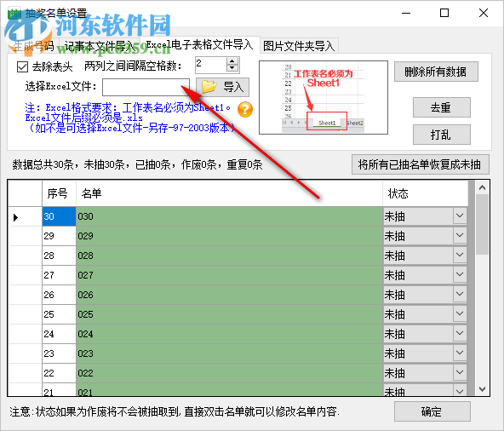
Task: Increase the column spacing spinner value
Action: pos(232,61)
